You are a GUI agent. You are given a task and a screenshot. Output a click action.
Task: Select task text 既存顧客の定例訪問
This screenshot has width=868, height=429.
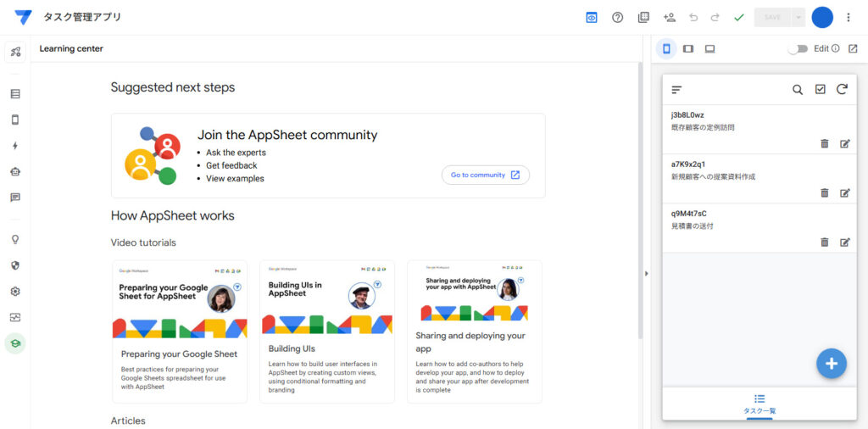703,127
